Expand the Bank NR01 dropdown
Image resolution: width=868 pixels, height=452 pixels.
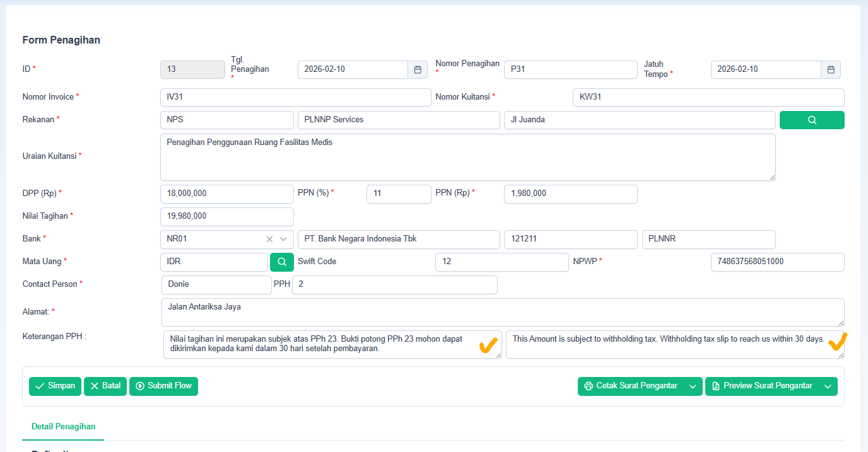[283, 240]
